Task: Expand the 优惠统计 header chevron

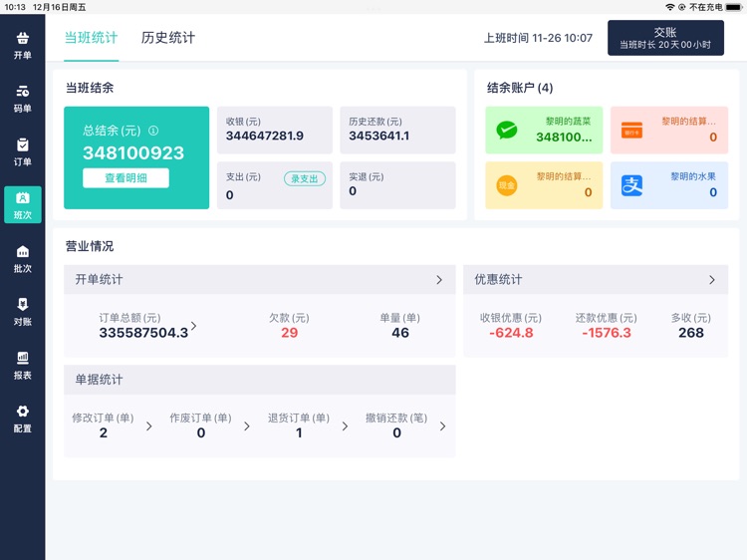Action: coord(712,280)
